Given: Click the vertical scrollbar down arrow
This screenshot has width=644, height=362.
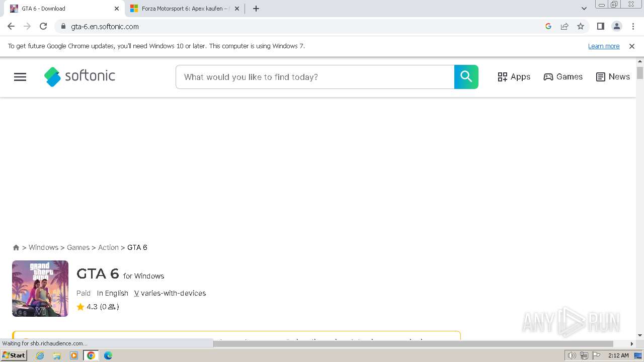Looking at the screenshot, I should (x=640, y=335).
